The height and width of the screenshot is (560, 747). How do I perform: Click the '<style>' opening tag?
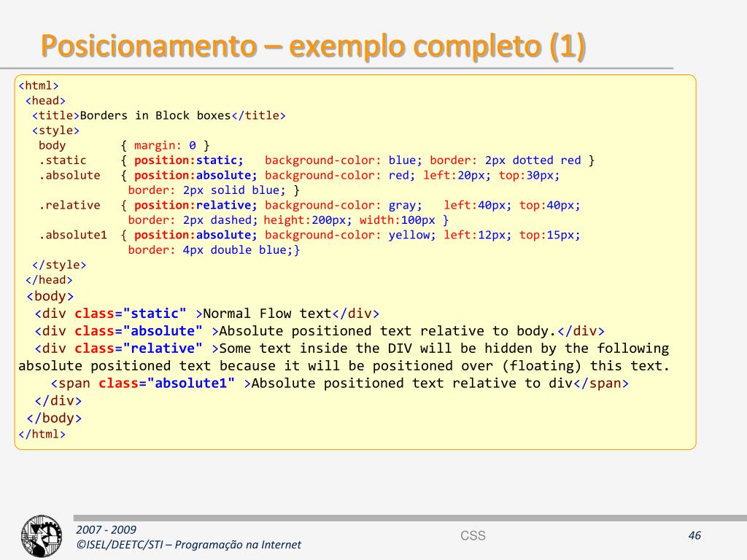(x=55, y=131)
